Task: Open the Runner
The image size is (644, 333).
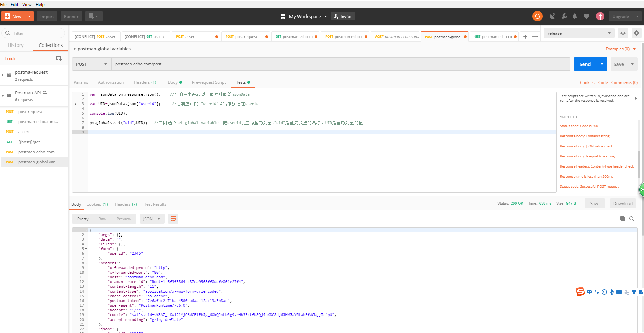Action: (71, 16)
